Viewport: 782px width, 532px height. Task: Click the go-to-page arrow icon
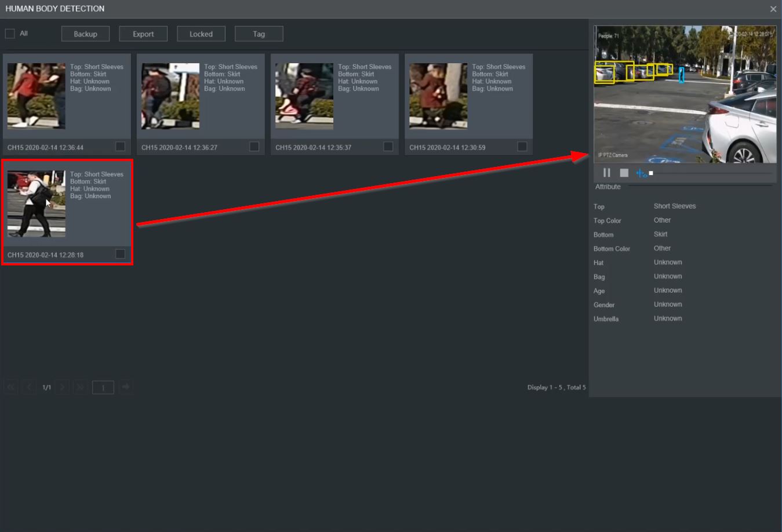(126, 387)
